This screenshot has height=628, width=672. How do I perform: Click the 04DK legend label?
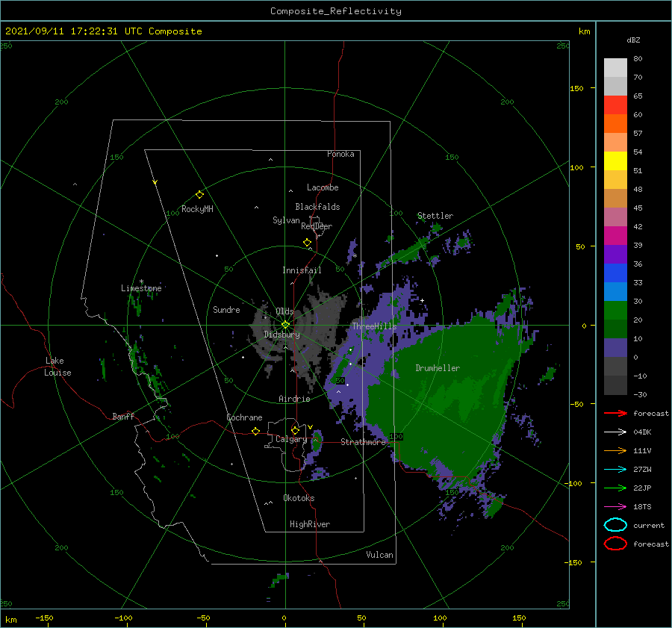(x=642, y=432)
